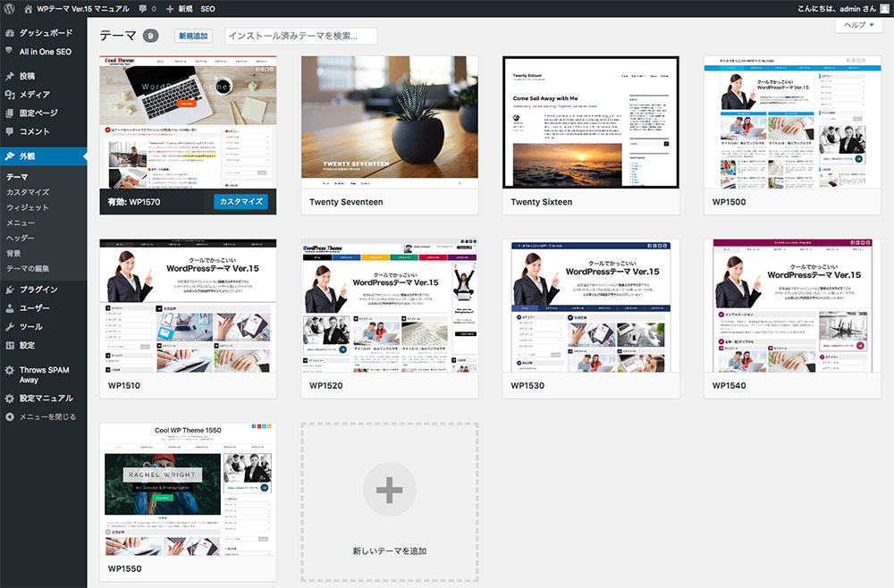
Task: Click the gear icon for 設定マニュアル
Action: coord(10,399)
